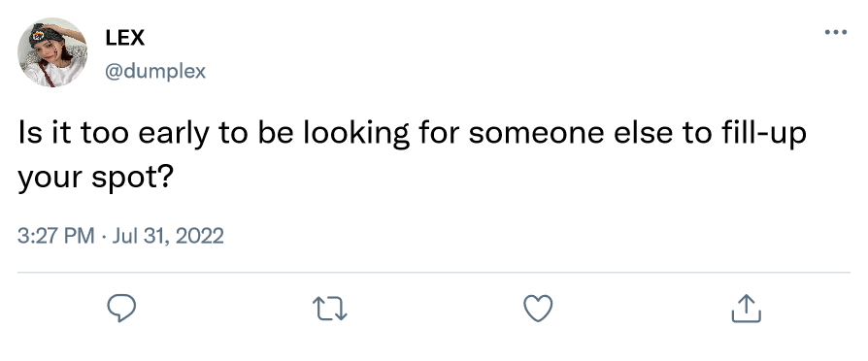Open LEX's profile picture
This screenshot has width=868, height=361.
[52, 52]
